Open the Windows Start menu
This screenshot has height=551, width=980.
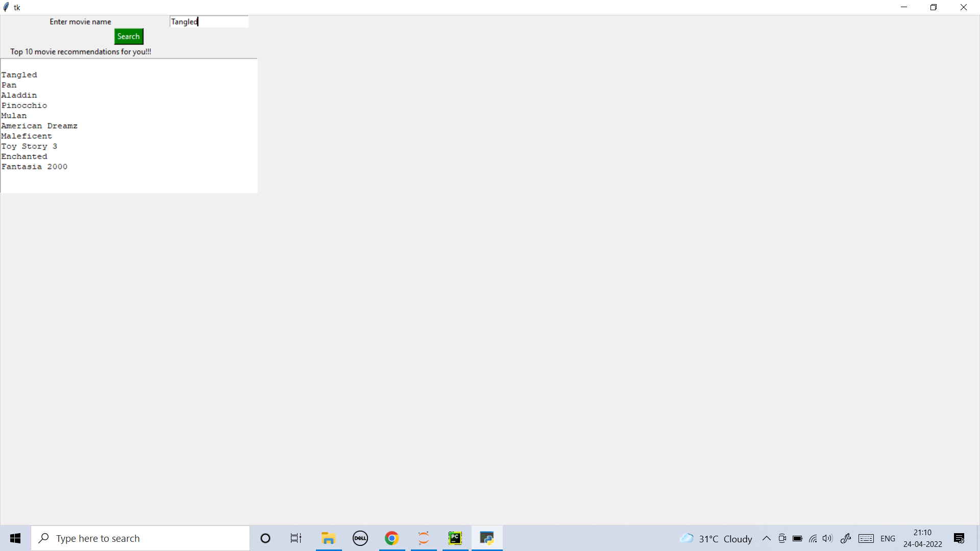(x=15, y=538)
